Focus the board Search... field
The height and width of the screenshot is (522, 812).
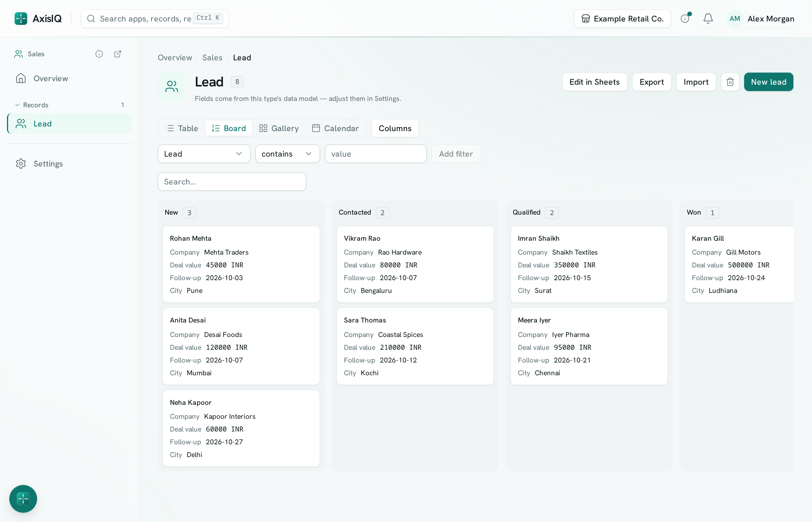point(232,182)
